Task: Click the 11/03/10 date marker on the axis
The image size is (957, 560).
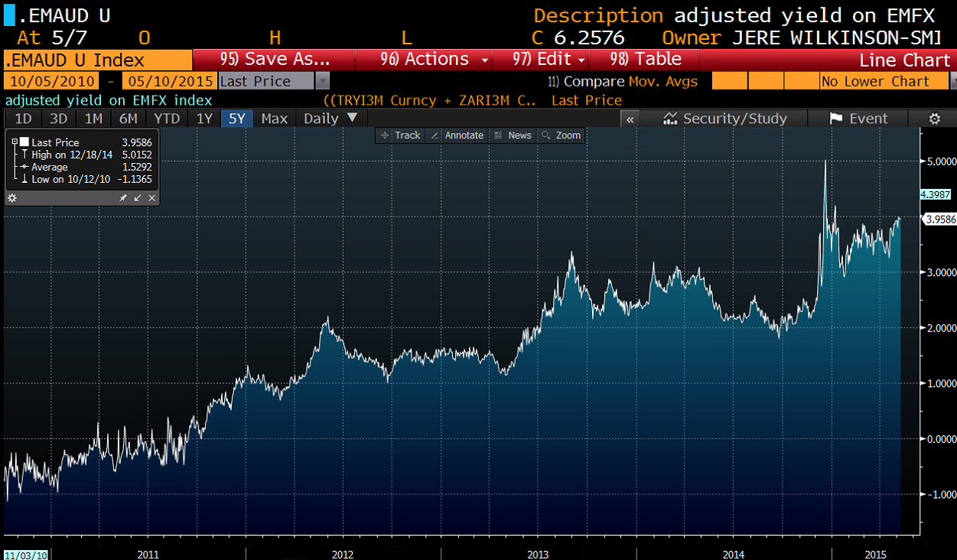Action: [26, 554]
